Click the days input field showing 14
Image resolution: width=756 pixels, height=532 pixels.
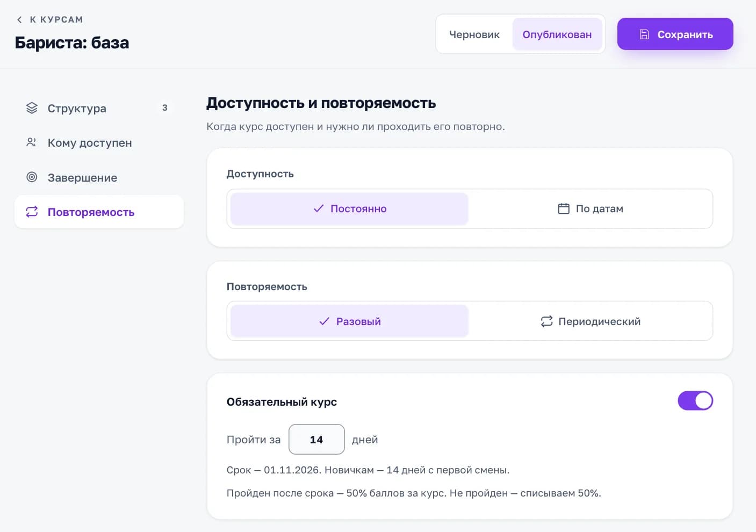[x=316, y=440]
